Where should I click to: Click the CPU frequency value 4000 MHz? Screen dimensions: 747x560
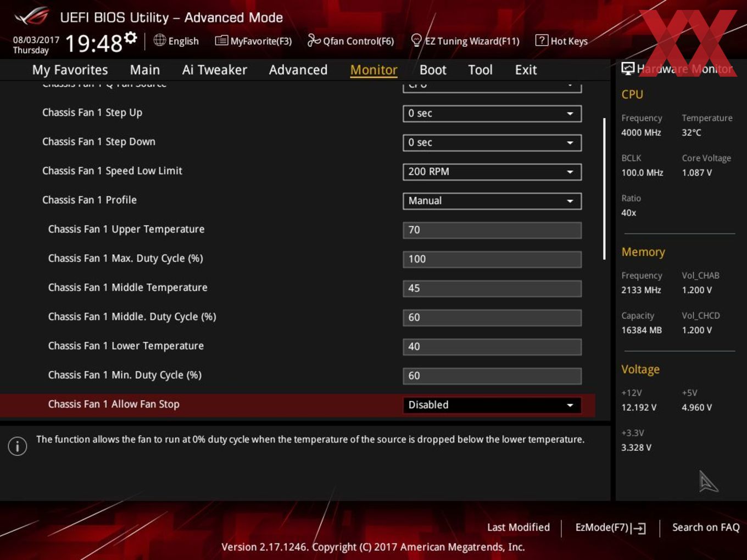pyautogui.click(x=641, y=132)
